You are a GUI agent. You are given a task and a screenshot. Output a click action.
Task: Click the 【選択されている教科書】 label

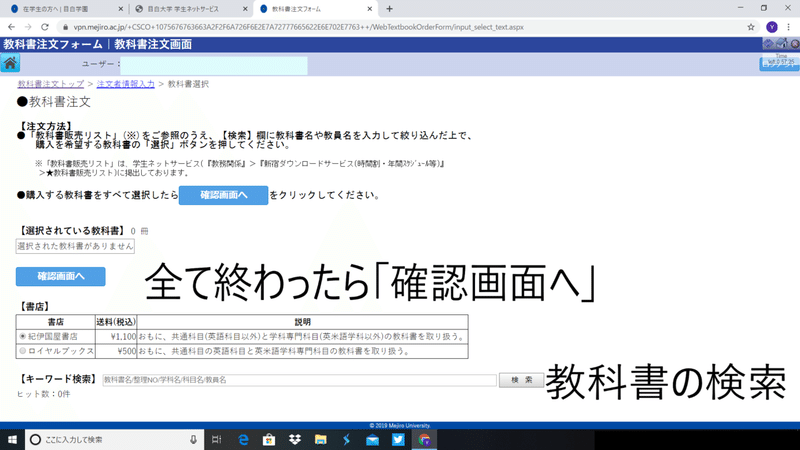(x=72, y=231)
